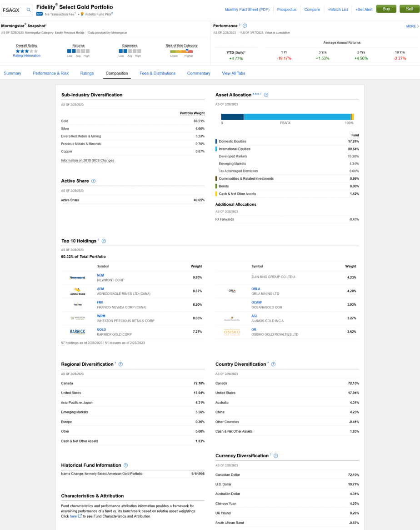Click the external link icon after 'here'

80,516
